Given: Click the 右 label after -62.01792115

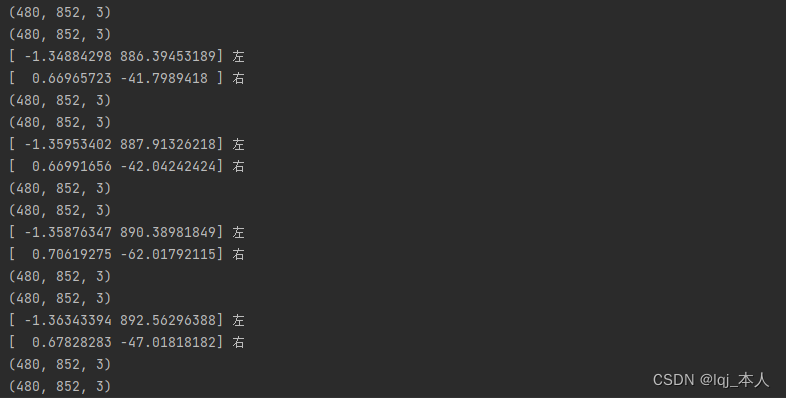Looking at the screenshot, I should click(238, 254).
